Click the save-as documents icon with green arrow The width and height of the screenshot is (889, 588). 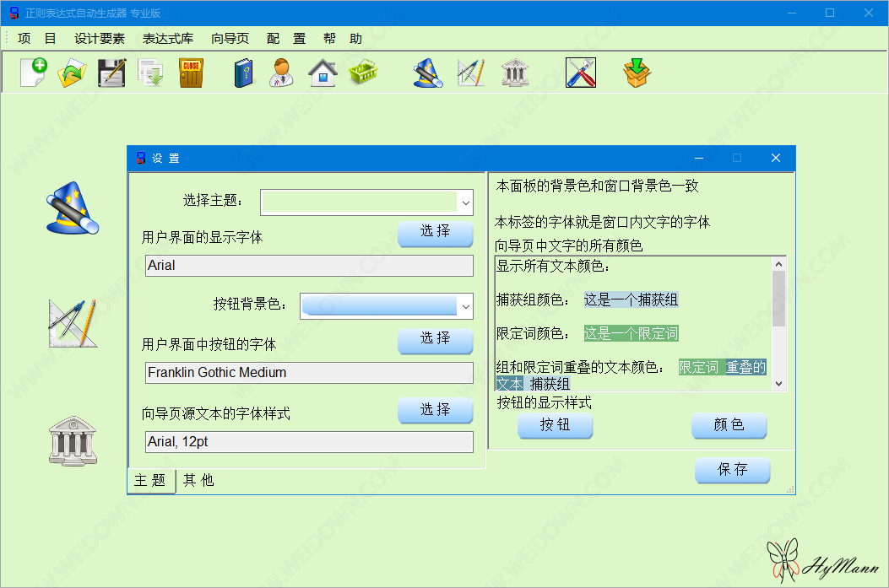151,73
